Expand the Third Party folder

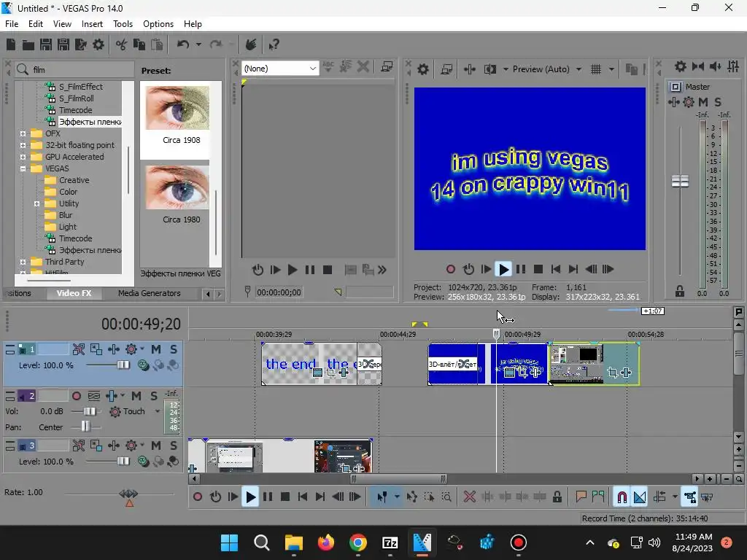pos(23,262)
